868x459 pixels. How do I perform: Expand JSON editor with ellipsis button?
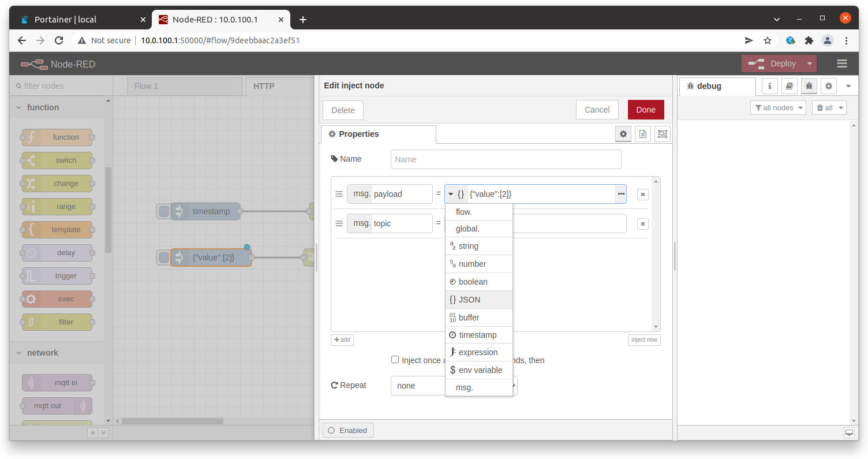tap(621, 194)
